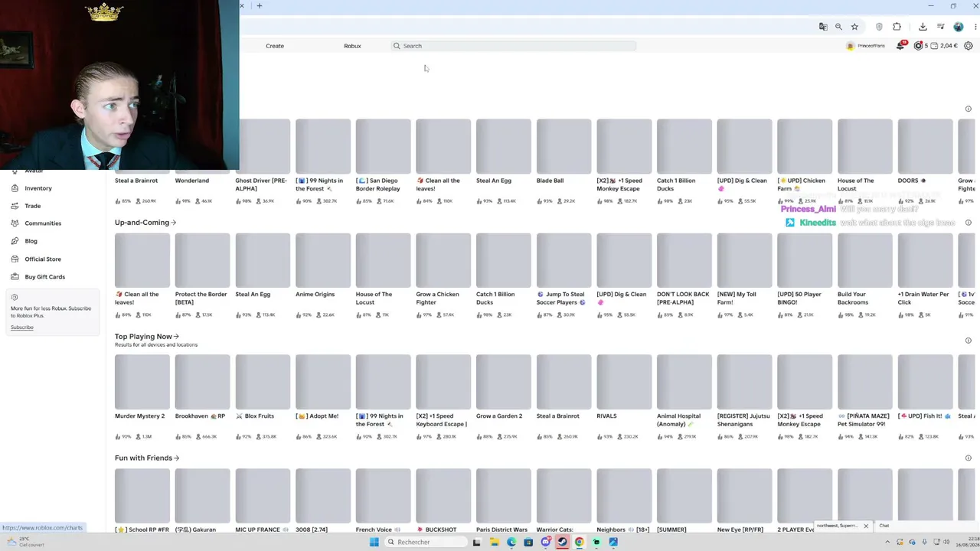Open the Animal Hospital (Anomaly) title
The height and width of the screenshot is (551, 980).
coord(678,420)
